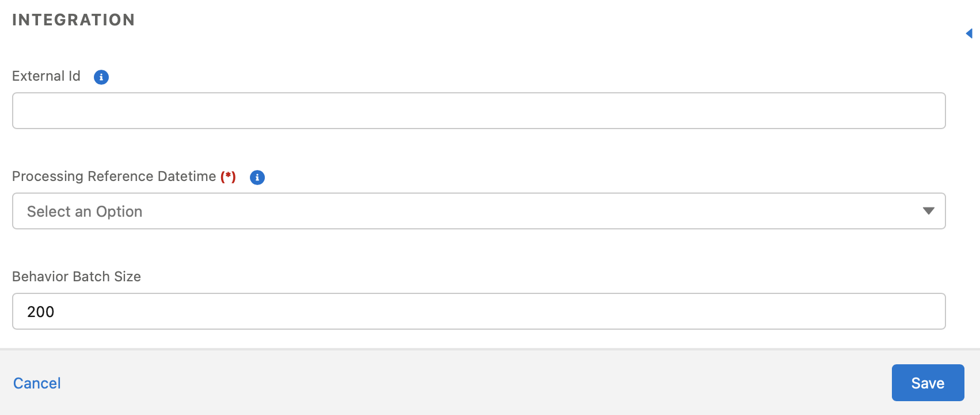Screen dimensions: 980x415
Task: Click the red required asterisk marker
Action: coord(229,176)
